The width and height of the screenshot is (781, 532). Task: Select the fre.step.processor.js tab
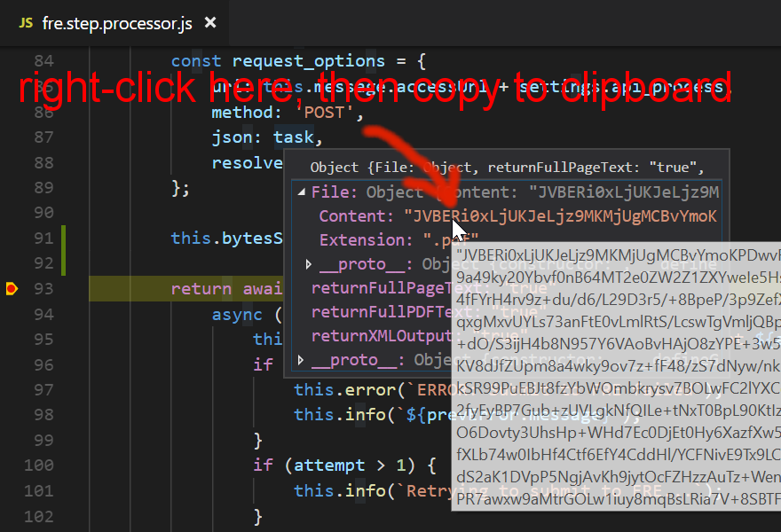tap(114, 23)
